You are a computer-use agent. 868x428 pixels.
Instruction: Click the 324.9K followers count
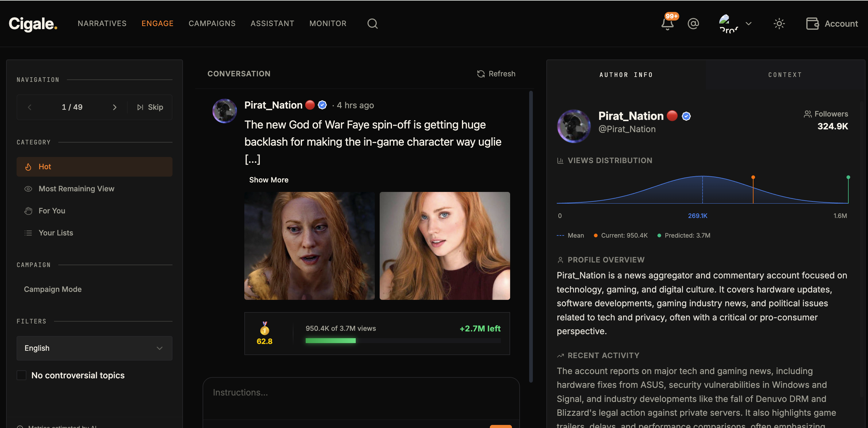coord(833,126)
